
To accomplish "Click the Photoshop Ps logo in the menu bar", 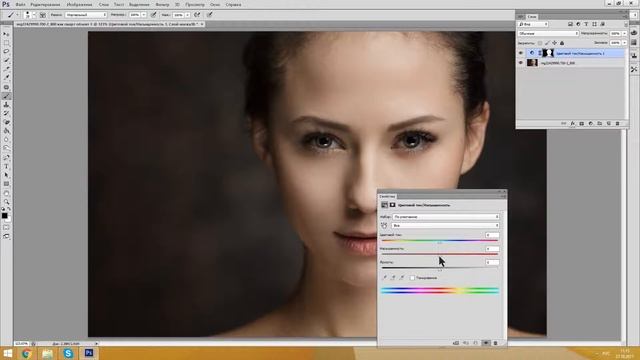I will coord(6,4).
